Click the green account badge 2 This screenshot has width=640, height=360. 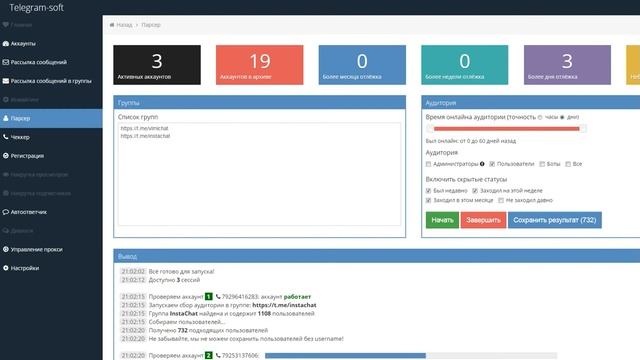coord(209,356)
